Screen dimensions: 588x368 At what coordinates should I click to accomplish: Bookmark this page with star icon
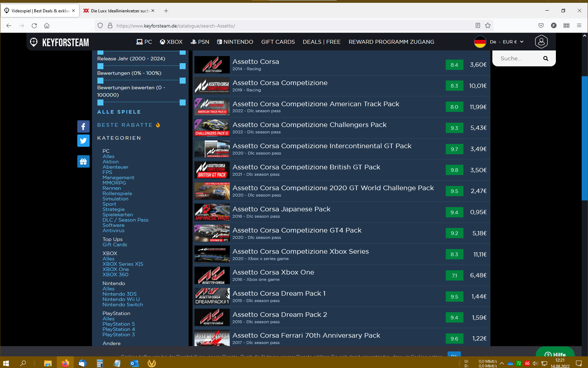(488, 25)
